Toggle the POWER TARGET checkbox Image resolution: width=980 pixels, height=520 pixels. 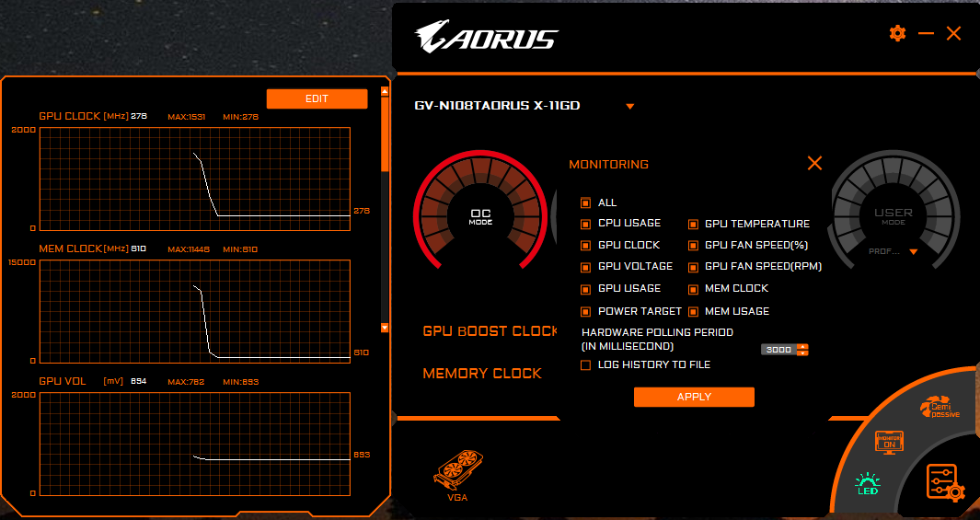coord(585,311)
